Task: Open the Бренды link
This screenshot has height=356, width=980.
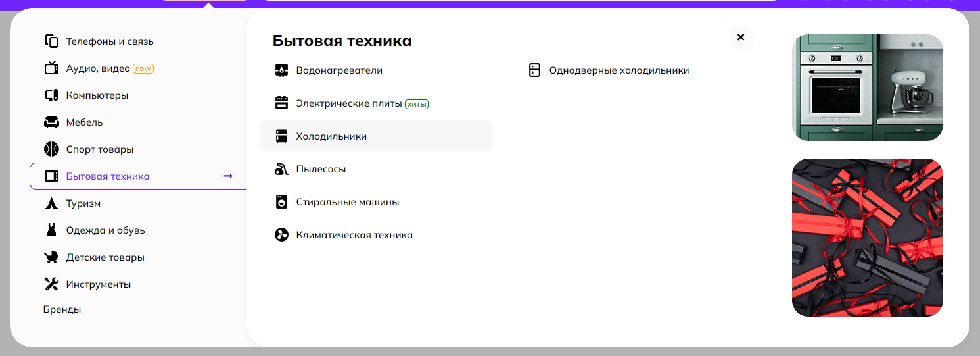Action: point(62,309)
